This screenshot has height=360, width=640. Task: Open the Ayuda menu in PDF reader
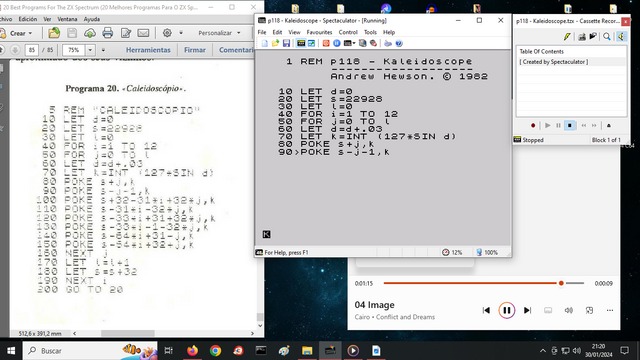[x=92, y=19]
